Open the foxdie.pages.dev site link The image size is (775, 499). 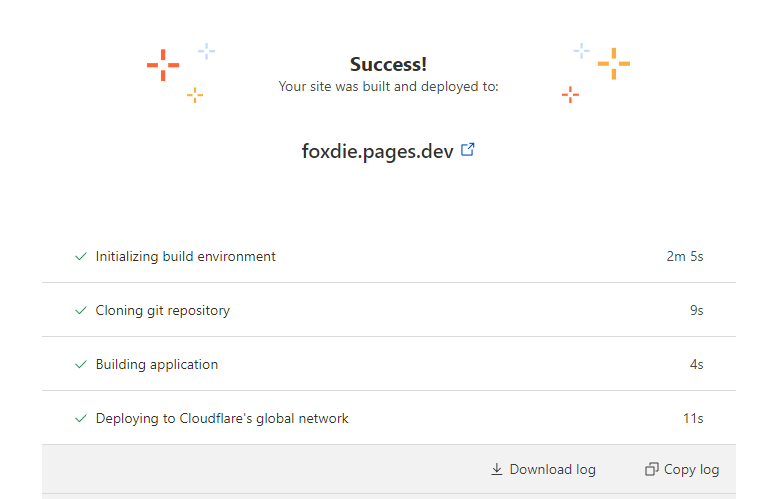coord(377,152)
